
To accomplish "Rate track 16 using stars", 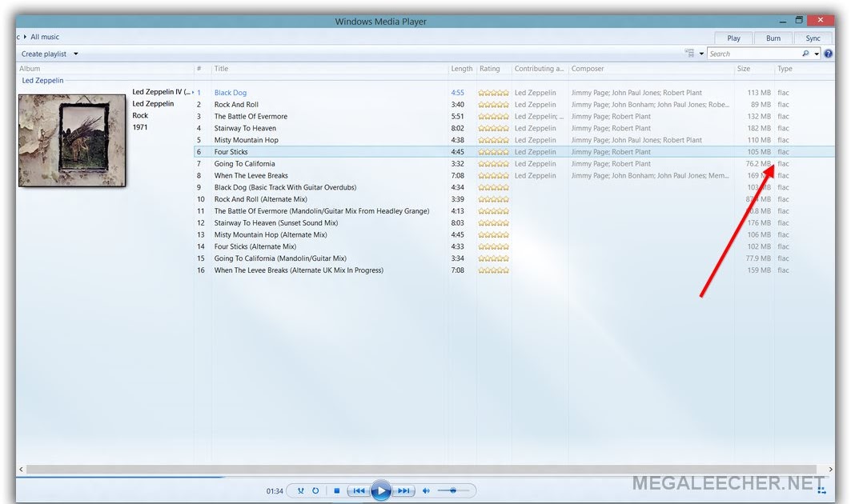I will (x=493, y=270).
